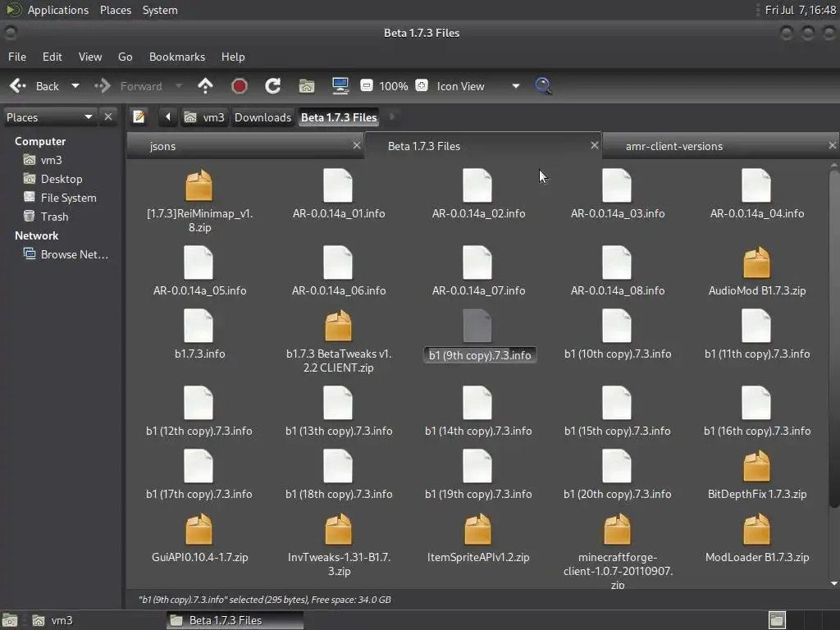The image size is (840, 630).
Task: Zoom in with the plus icon
Action: coord(422,85)
